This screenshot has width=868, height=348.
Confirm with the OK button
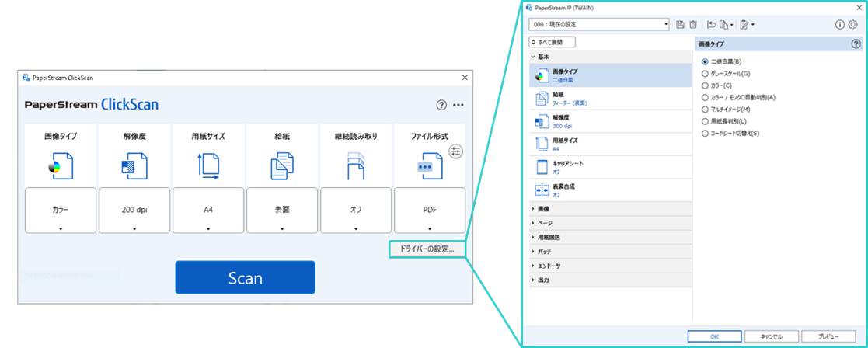714,336
